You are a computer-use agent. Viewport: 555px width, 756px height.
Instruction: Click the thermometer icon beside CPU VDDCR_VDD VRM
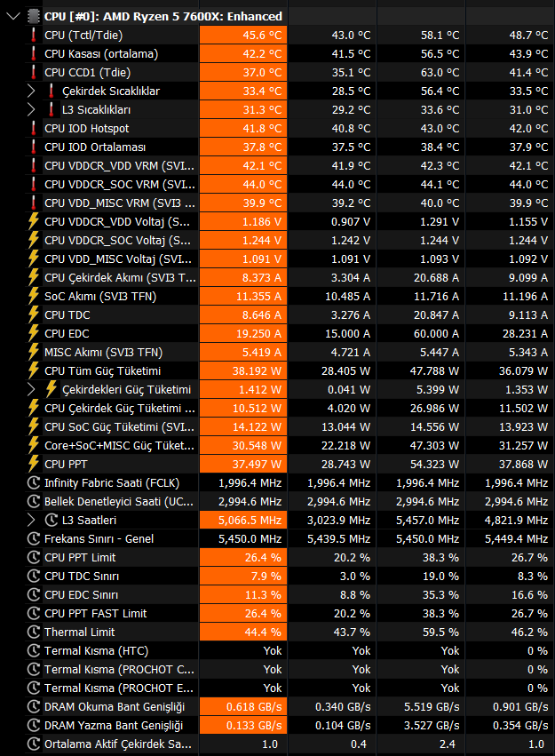(33, 166)
